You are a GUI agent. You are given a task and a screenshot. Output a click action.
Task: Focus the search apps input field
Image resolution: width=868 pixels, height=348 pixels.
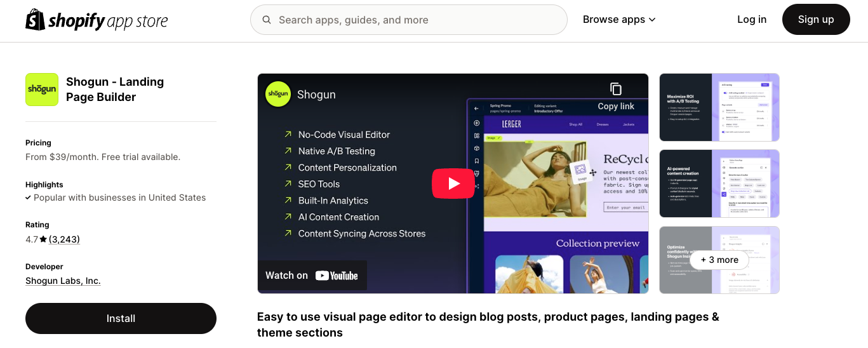[408, 20]
